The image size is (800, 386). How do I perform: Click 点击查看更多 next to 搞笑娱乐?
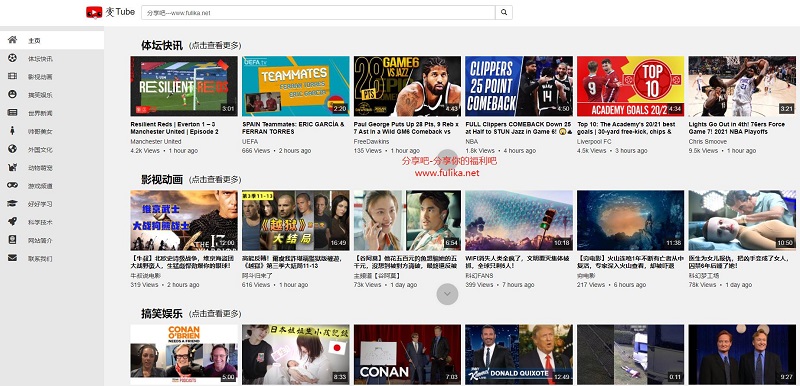click(215, 314)
